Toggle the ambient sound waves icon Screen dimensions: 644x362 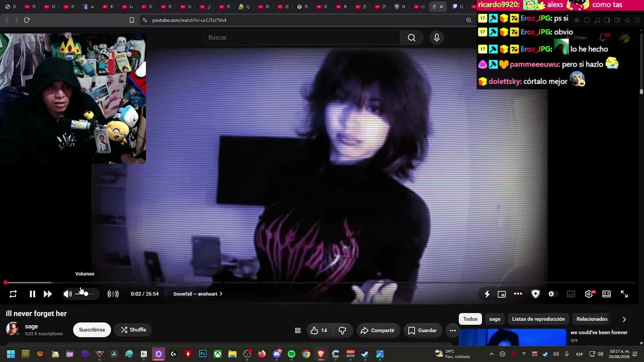pos(113,294)
